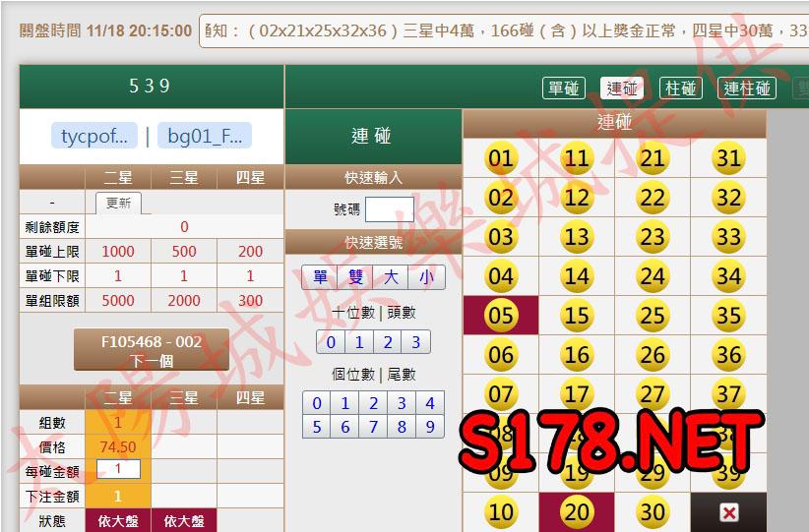
Task: Click ball number 24
Action: point(653,275)
